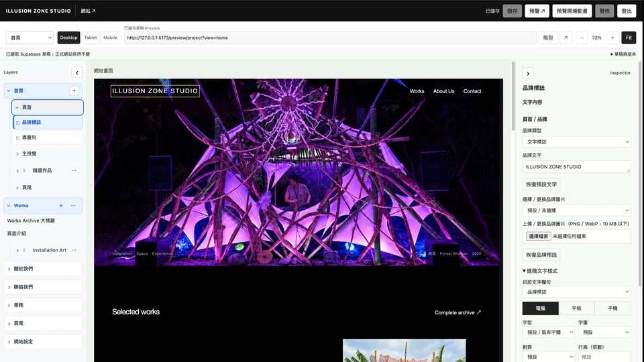Select 平板 device style tab

click(x=577, y=308)
